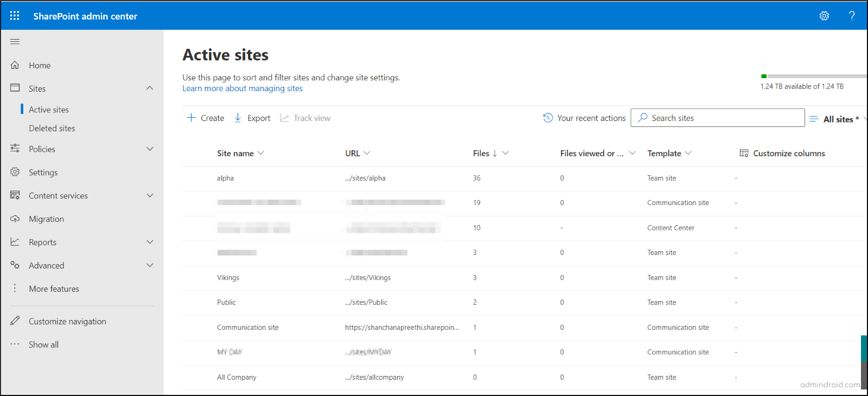Open Home in the navigation
868x396 pixels.
pyautogui.click(x=40, y=66)
